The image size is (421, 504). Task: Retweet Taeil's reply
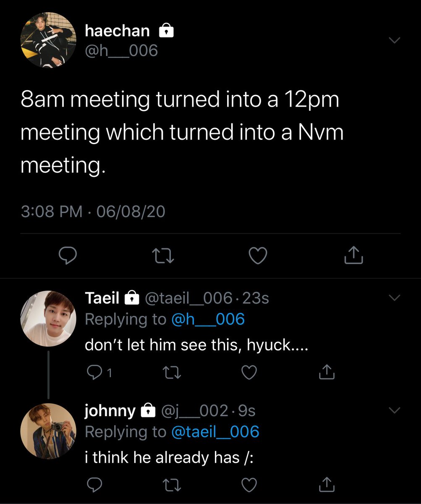point(171,372)
